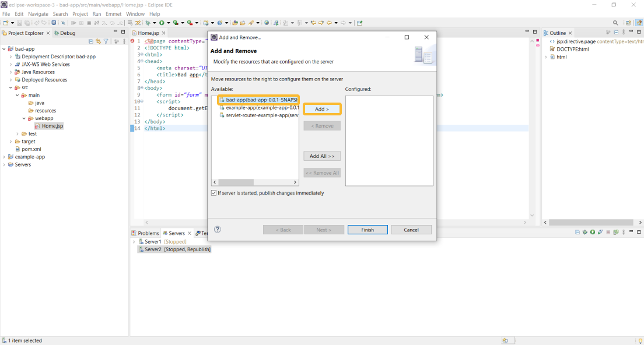
Task: Collapse the bad-app project node
Action: [4, 49]
